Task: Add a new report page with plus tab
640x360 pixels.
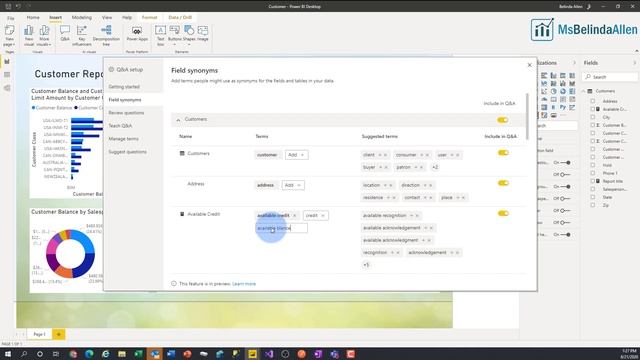Action: 59,334
